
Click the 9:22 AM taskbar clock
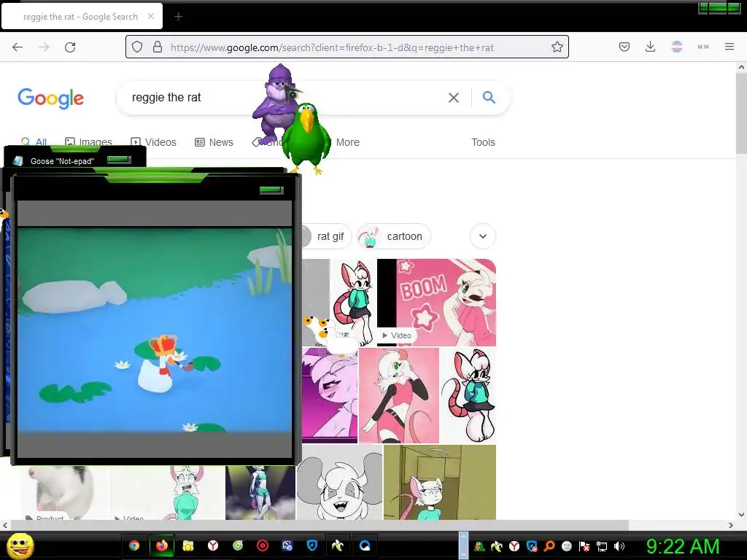tap(682, 546)
